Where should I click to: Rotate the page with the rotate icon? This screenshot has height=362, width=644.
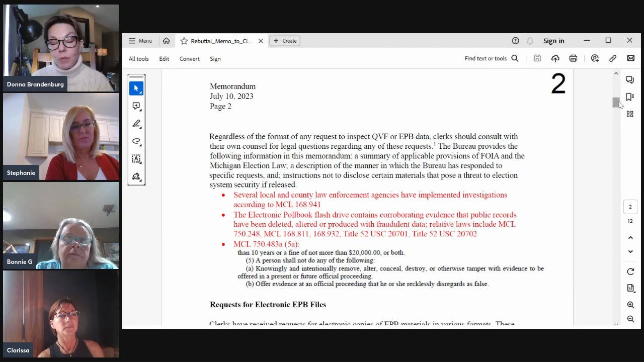point(630,271)
